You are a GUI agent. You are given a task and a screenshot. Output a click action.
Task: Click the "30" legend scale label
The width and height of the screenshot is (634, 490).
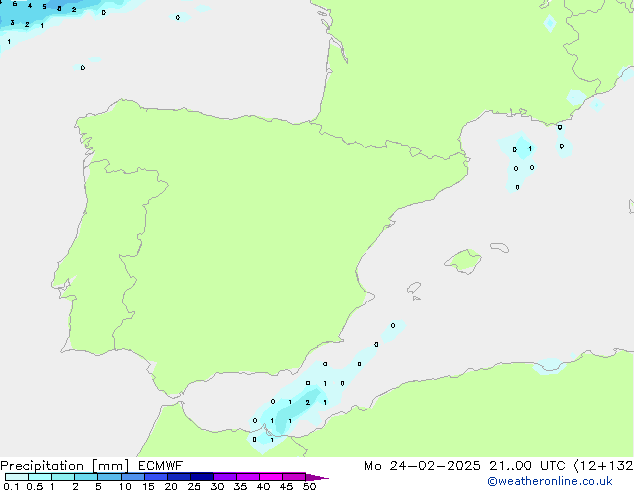tap(217, 486)
